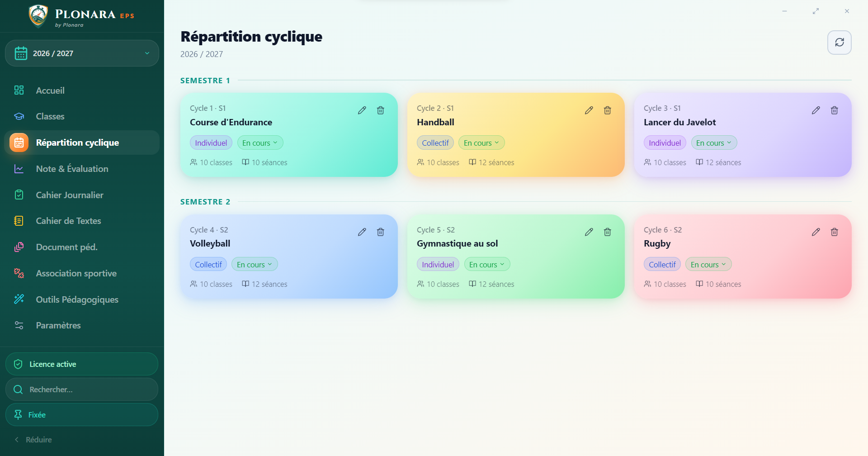Edit the Course d'Endurance cycle

tap(362, 110)
